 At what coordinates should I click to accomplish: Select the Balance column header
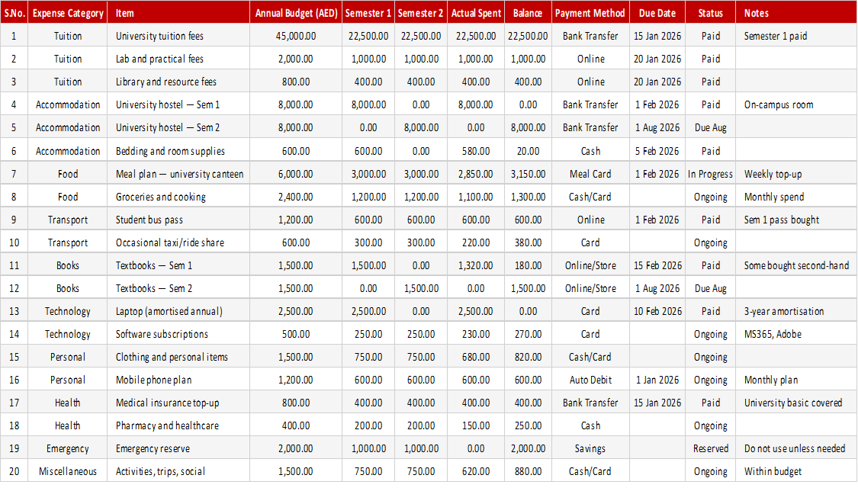[x=528, y=13]
